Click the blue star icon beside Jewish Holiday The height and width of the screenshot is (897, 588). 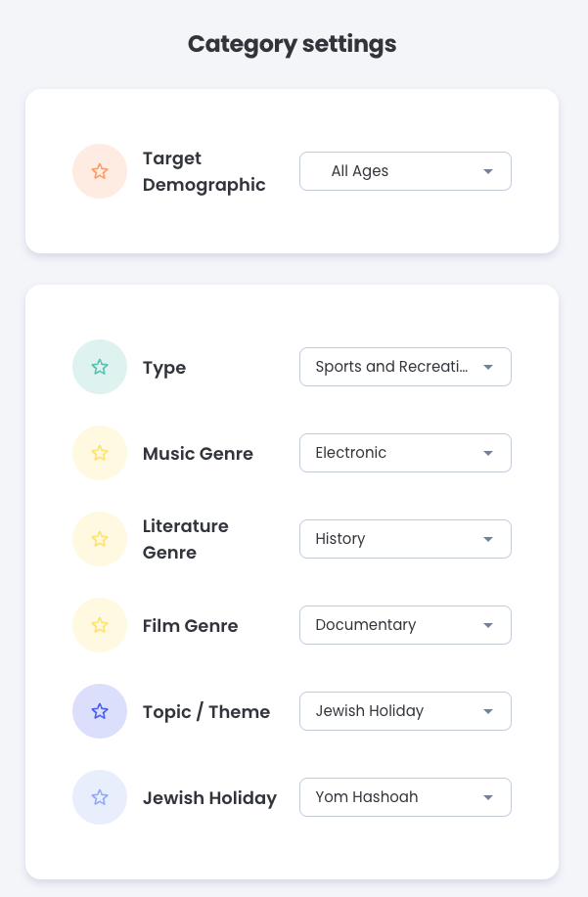(x=100, y=797)
